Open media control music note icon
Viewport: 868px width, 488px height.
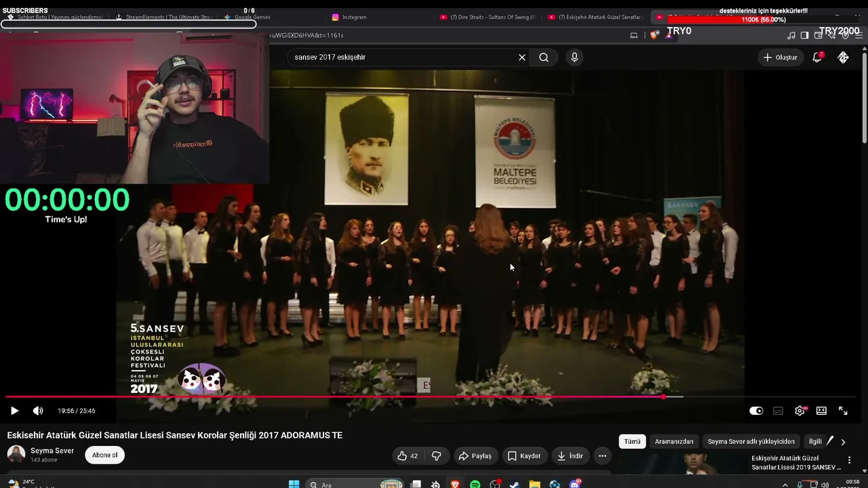pyautogui.click(x=791, y=35)
